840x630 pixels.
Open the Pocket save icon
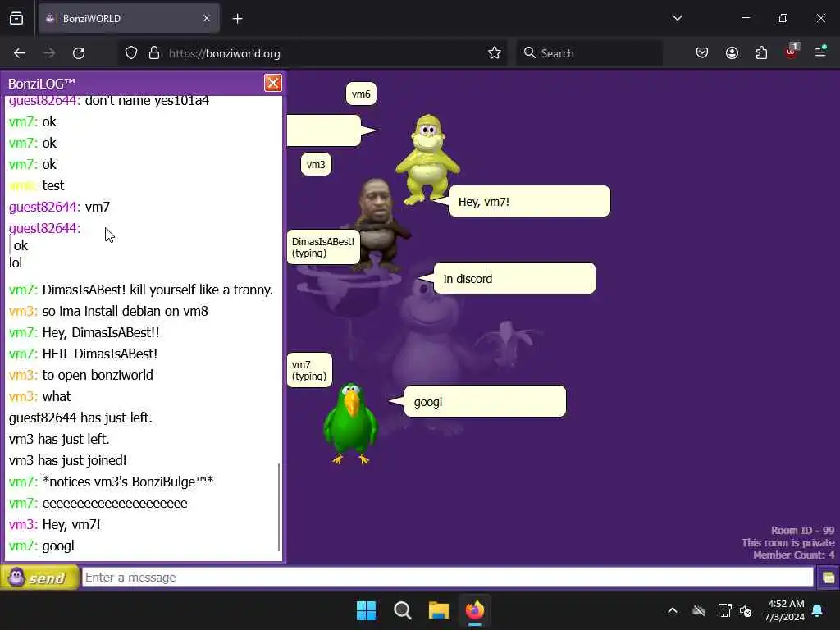point(702,53)
